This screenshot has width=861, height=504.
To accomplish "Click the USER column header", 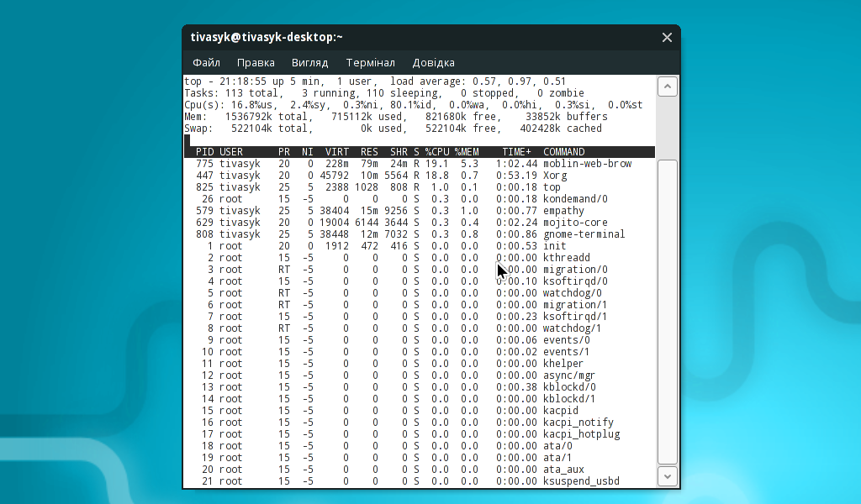I will click(x=230, y=152).
